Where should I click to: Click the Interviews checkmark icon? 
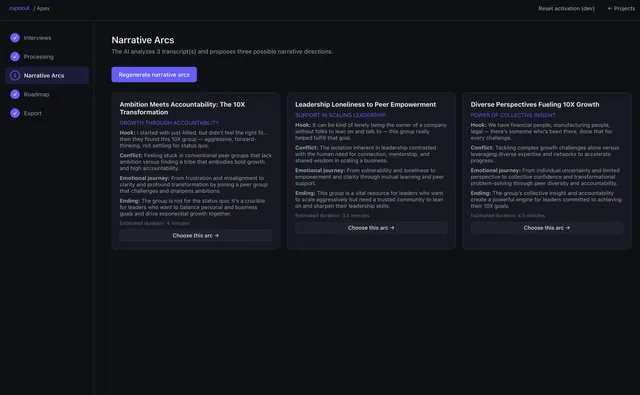15,38
